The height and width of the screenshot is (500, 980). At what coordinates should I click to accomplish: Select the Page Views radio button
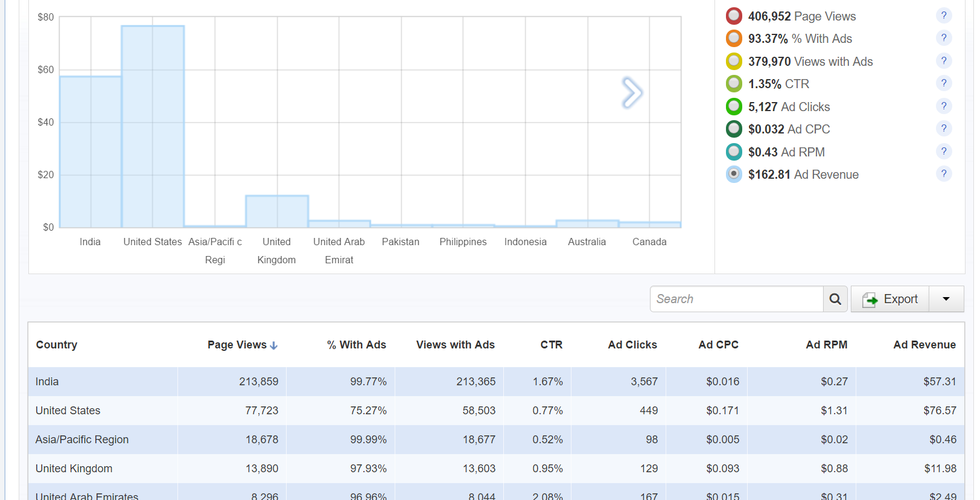(x=734, y=16)
